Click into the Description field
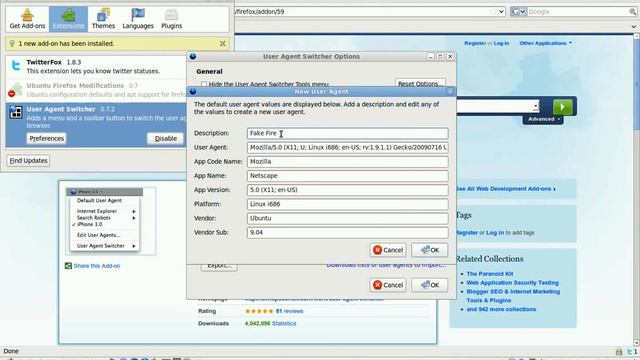The image size is (640, 360). 347,133
